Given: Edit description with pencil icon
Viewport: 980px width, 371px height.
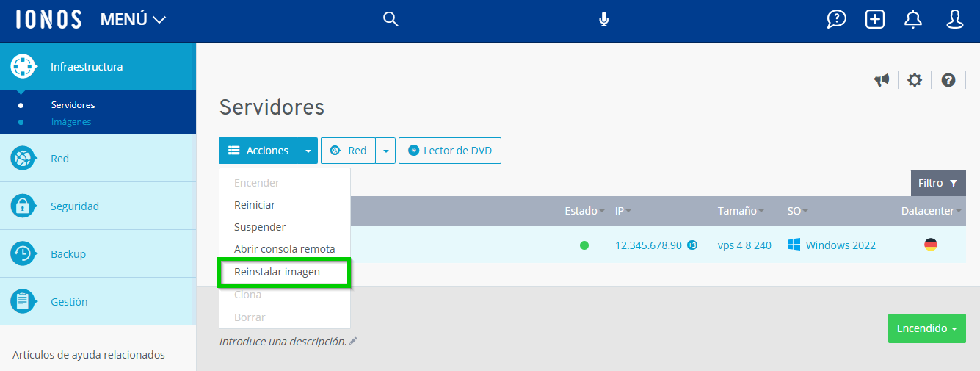Looking at the screenshot, I should pos(353,341).
